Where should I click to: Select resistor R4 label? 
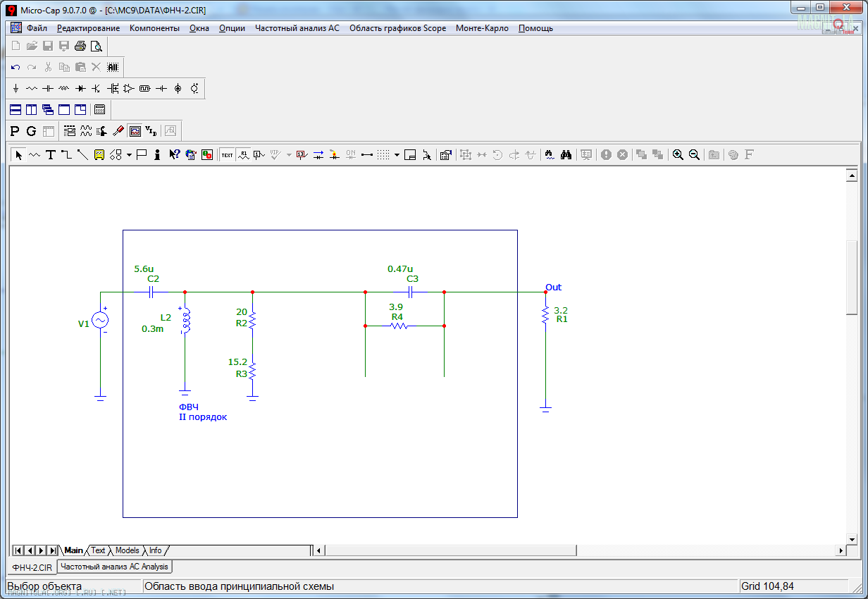point(397,317)
